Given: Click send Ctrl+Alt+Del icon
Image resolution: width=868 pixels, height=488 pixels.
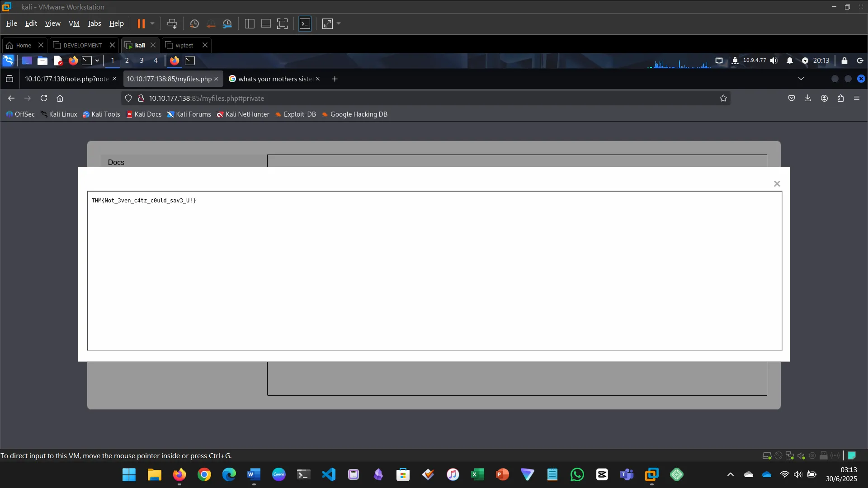Looking at the screenshot, I should [172, 23].
